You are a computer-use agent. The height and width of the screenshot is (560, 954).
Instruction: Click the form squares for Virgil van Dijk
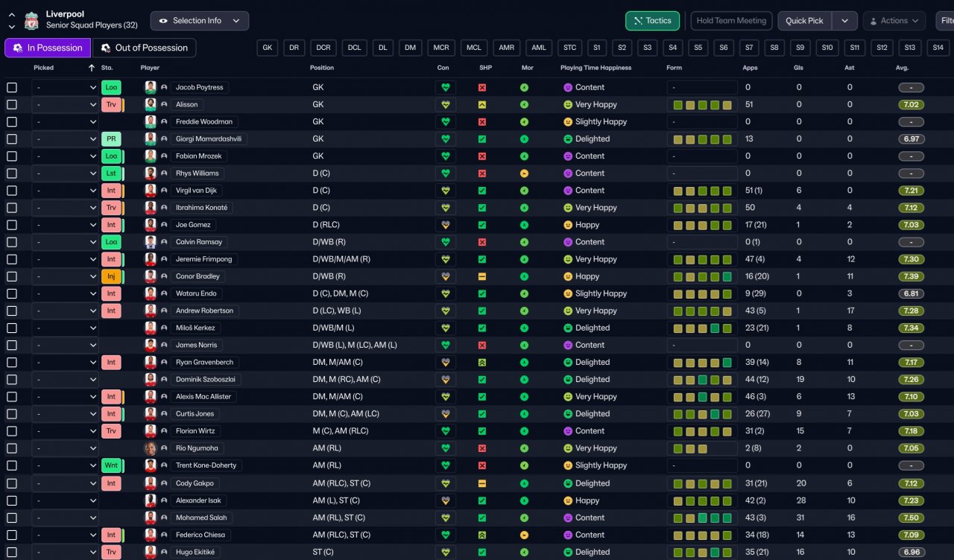[x=702, y=191]
